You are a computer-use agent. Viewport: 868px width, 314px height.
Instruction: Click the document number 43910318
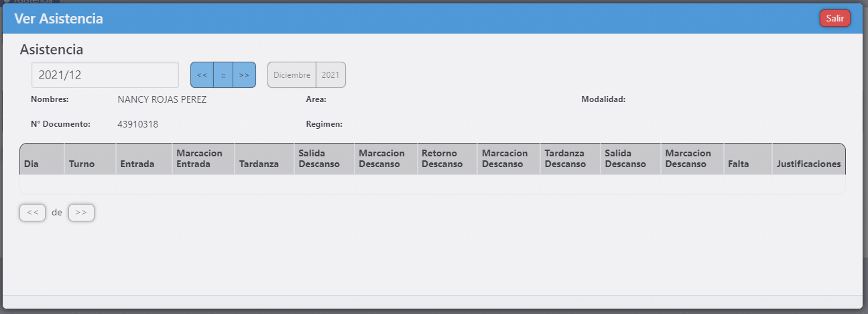point(137,124)
